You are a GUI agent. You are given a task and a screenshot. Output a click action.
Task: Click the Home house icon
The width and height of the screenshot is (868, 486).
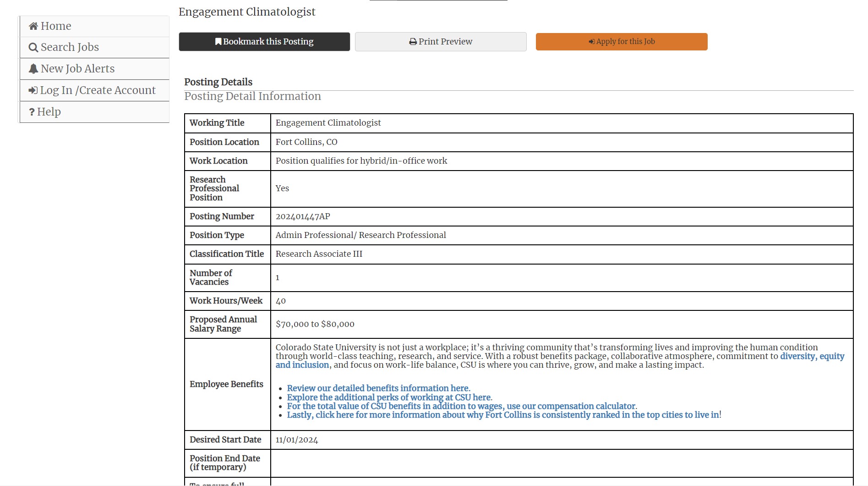click(x=33, y=26)
